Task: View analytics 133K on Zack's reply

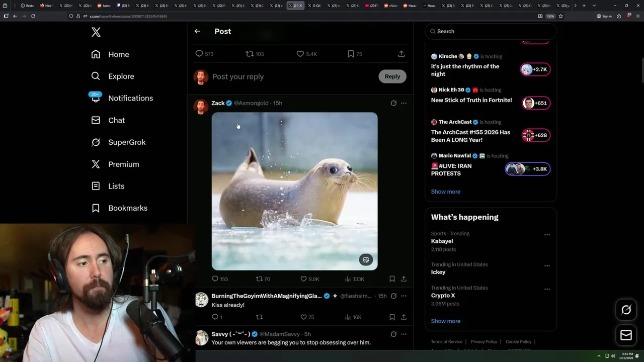Action: tap(355, 279)
